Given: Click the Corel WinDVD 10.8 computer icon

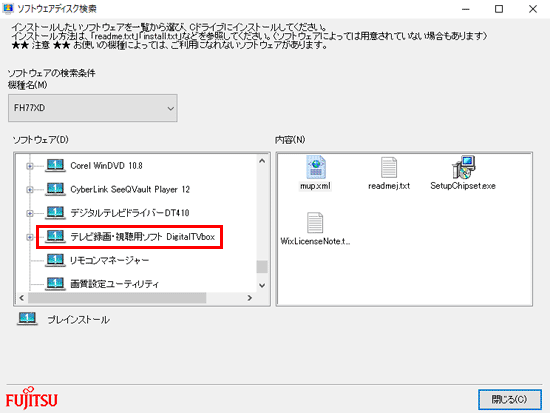Looking at the screenshot, I should (x=55, y=165).
